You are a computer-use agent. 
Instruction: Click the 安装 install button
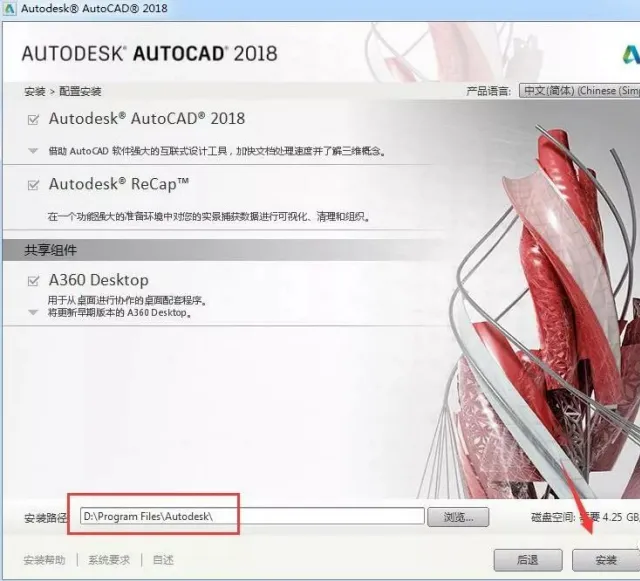606,560
